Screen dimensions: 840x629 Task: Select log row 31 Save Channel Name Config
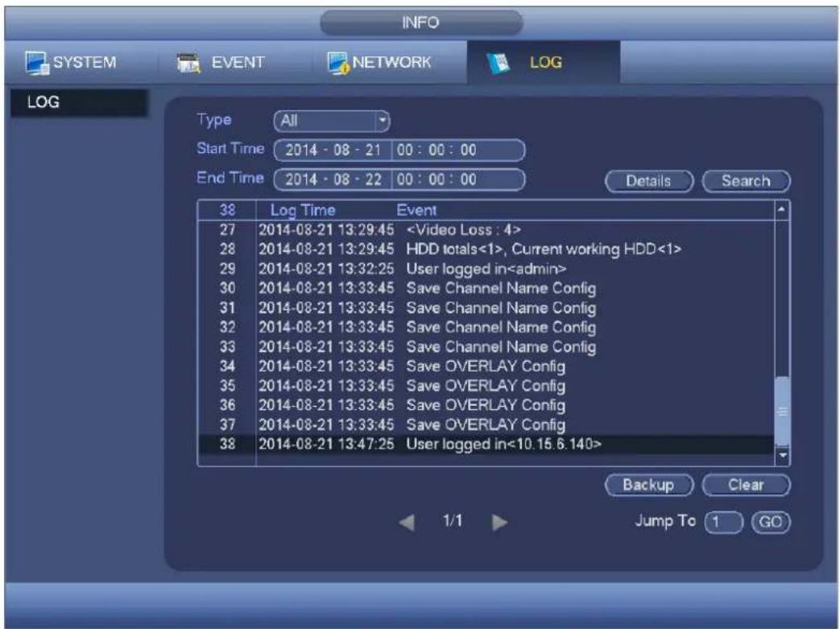pos(486,308)
